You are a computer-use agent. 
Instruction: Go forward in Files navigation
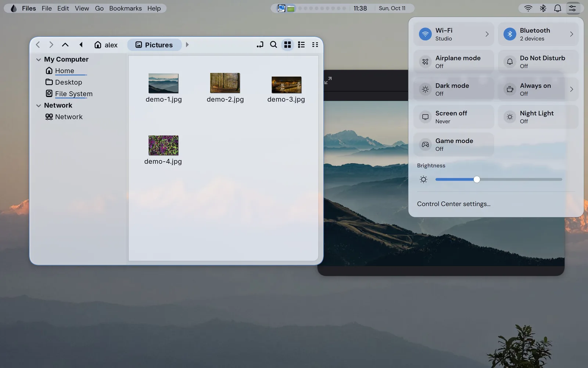coord(51,45)
